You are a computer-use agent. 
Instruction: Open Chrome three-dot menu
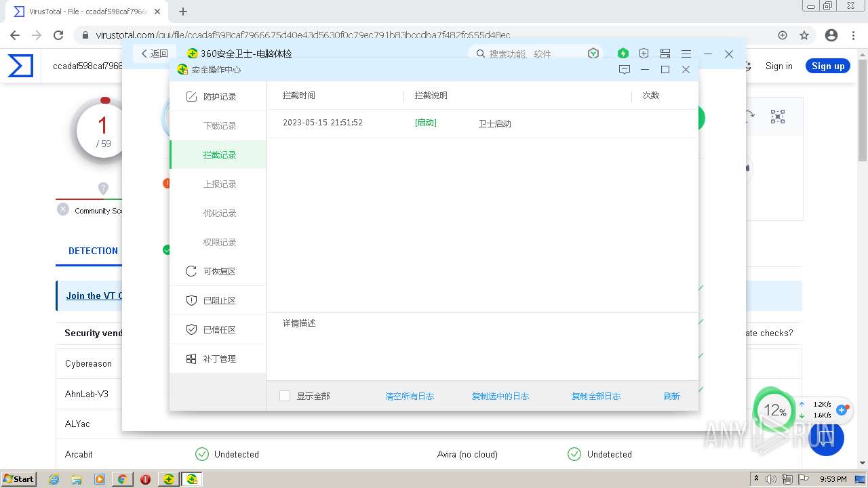coord(854,35)
